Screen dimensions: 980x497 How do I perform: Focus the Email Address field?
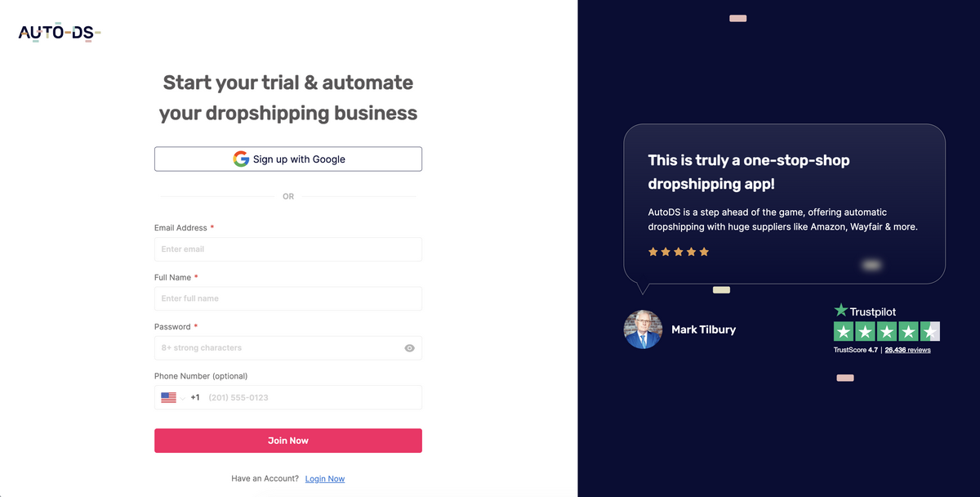tap(288, 249)
